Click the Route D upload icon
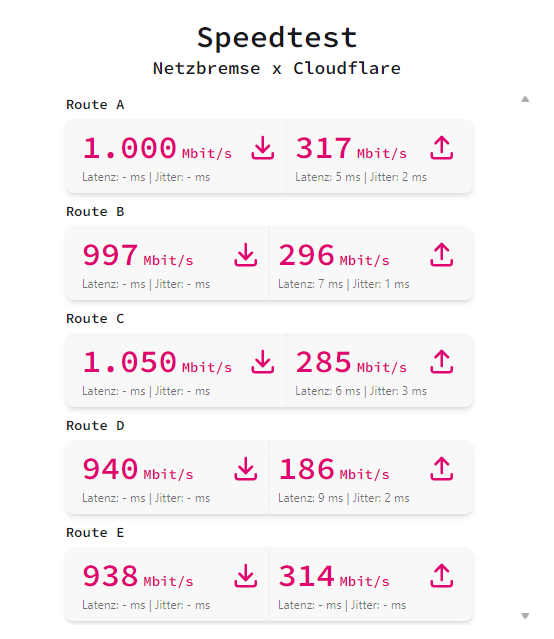This screenshot has width=554, height=639. [441, 469]
